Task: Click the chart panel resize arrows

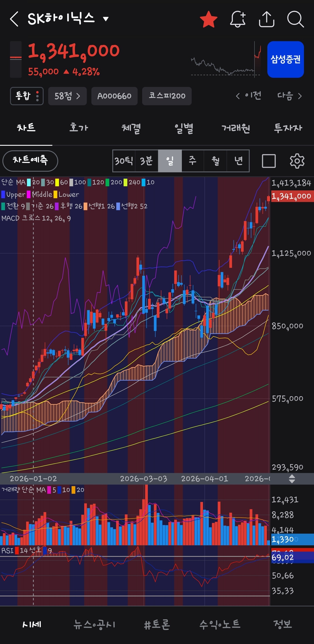Action: click(x=292, y=479)
